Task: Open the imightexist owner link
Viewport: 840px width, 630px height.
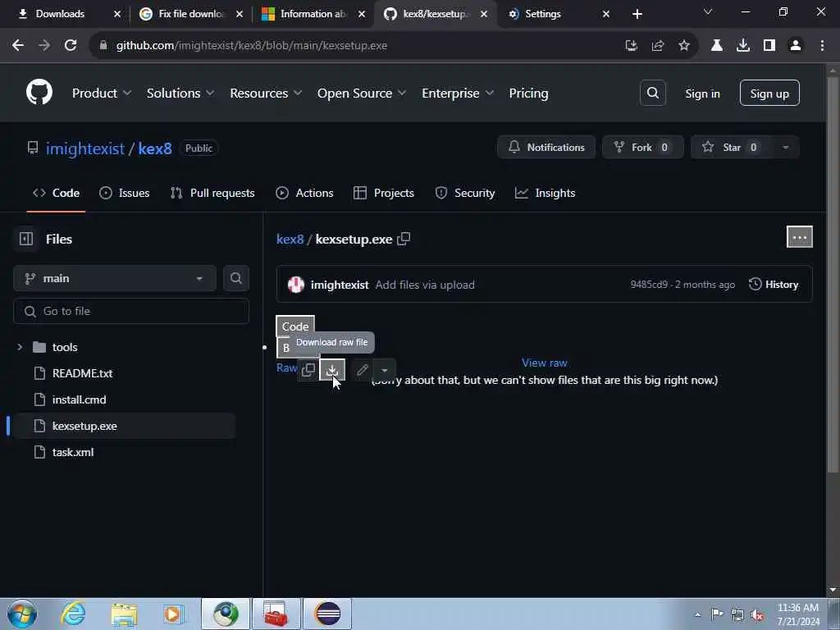Action: click(x=85, y=148)
